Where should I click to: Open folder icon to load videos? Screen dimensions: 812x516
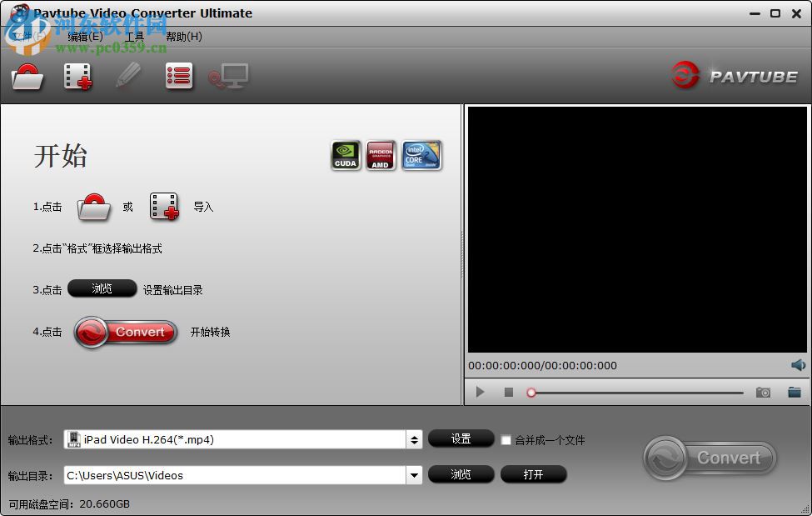pyautogui.click(x=27, y=76)
